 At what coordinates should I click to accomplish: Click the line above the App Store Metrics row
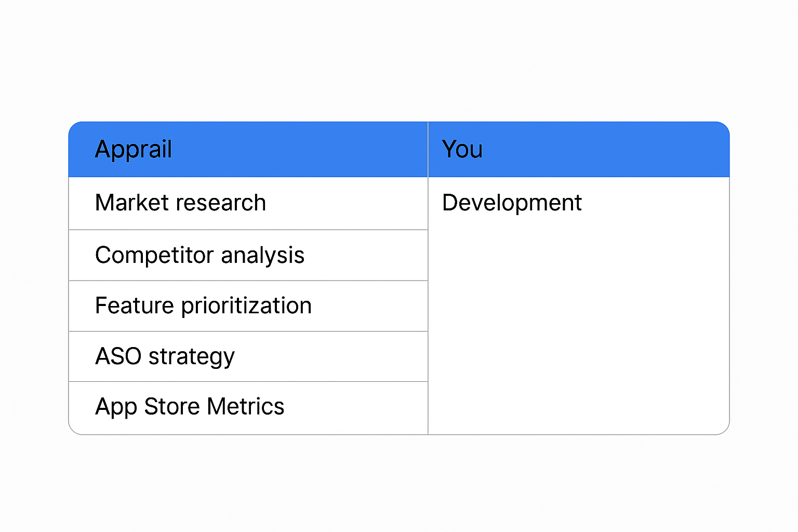point(248,382)
